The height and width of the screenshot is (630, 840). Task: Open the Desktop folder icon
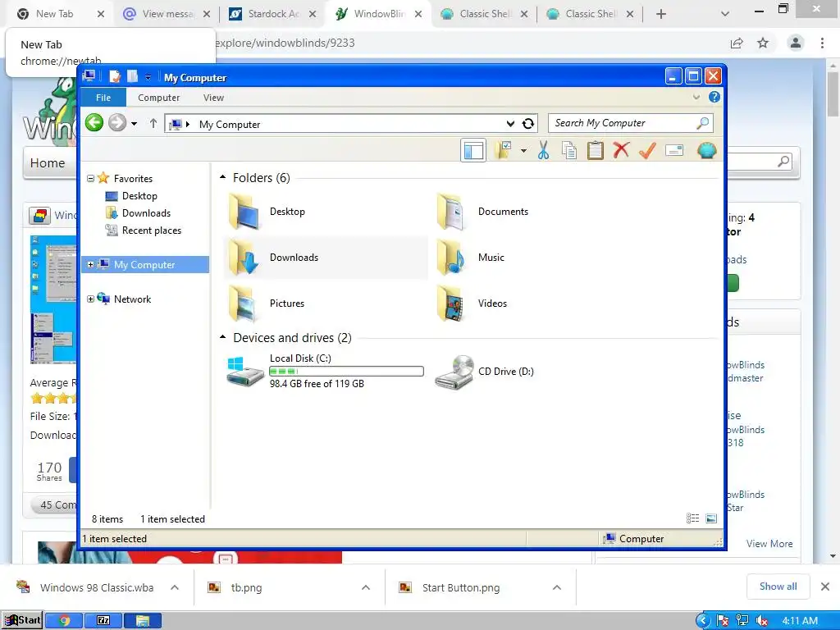(x=244, y=212)
